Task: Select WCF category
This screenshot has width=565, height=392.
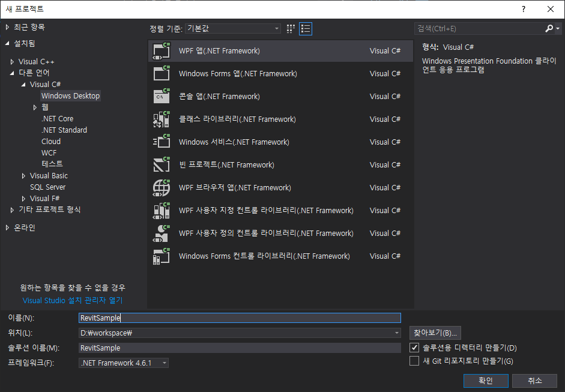Action: coord(49,152)
